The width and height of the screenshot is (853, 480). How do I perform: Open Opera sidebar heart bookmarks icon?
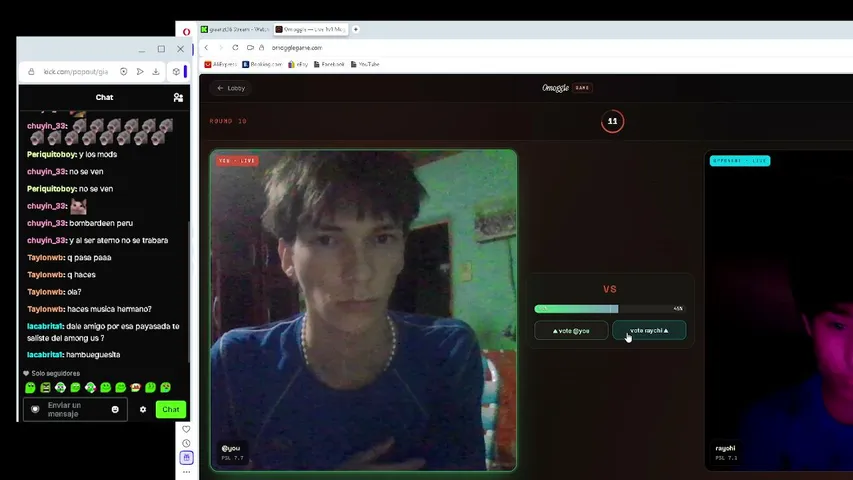tap(186, 429)
